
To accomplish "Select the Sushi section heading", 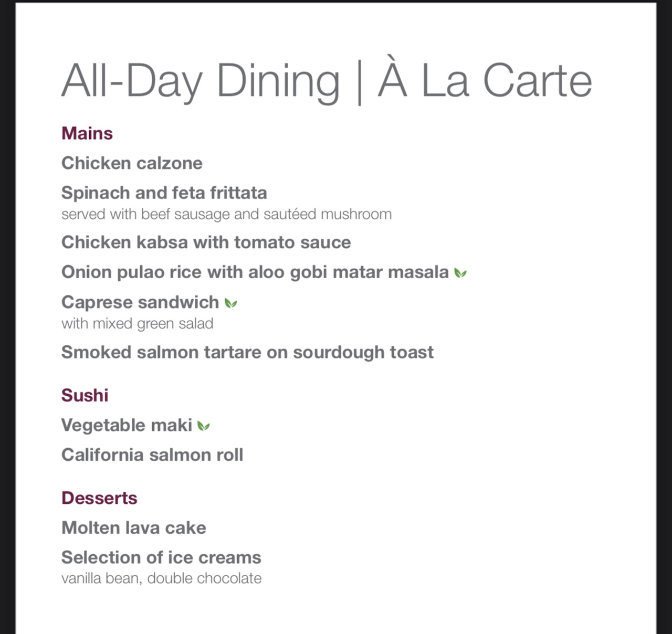I will tap(85, 395).
